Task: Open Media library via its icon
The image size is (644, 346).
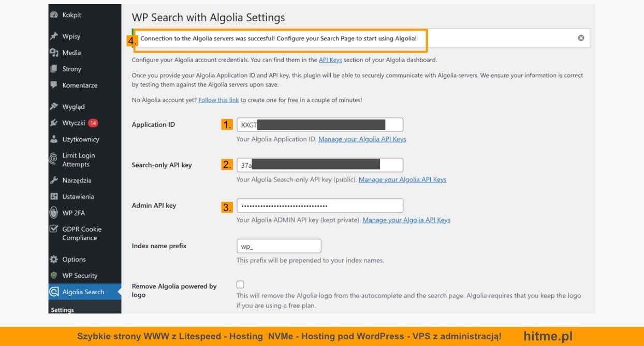Action: [x=54, y=53]
